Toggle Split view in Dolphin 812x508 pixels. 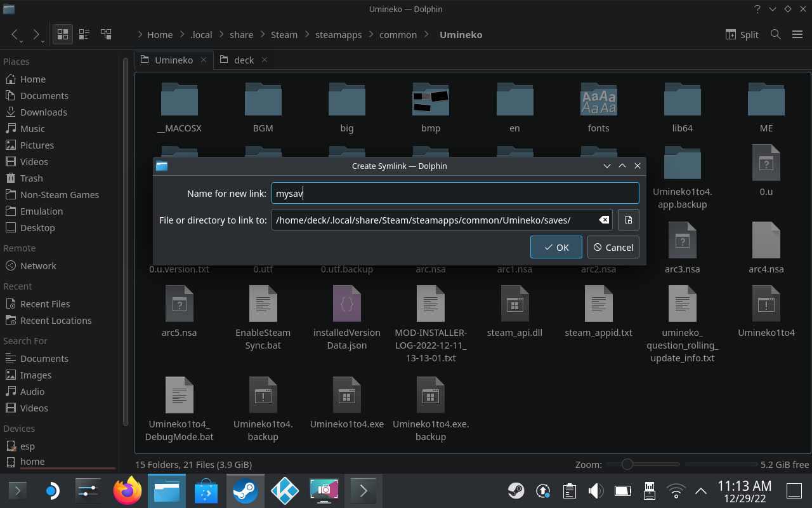(x=742, y=34)
